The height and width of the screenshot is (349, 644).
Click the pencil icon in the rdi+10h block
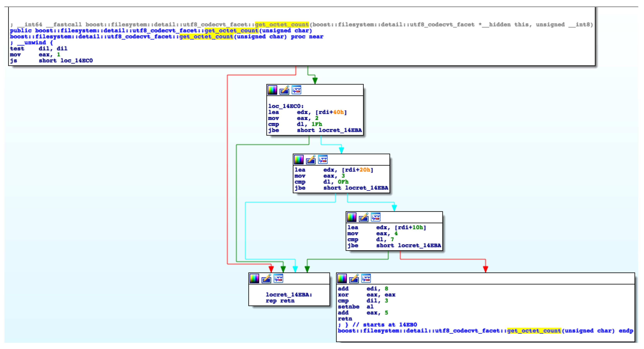[363, 217]
